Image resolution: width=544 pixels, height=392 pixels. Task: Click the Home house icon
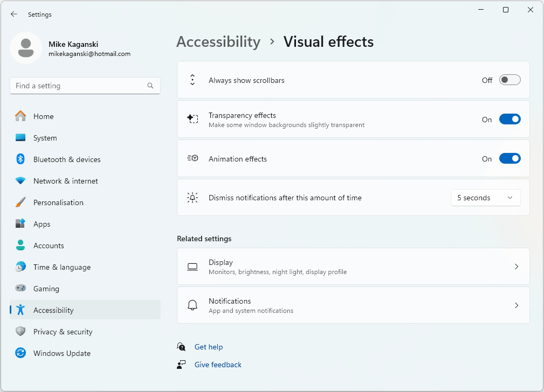coord(20,116)
